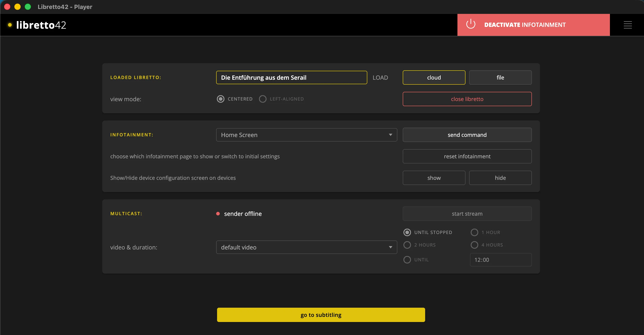Viewport: 644px width, 335px height.
Task: Open the hamburger menu icon
Action: [627, 25]
